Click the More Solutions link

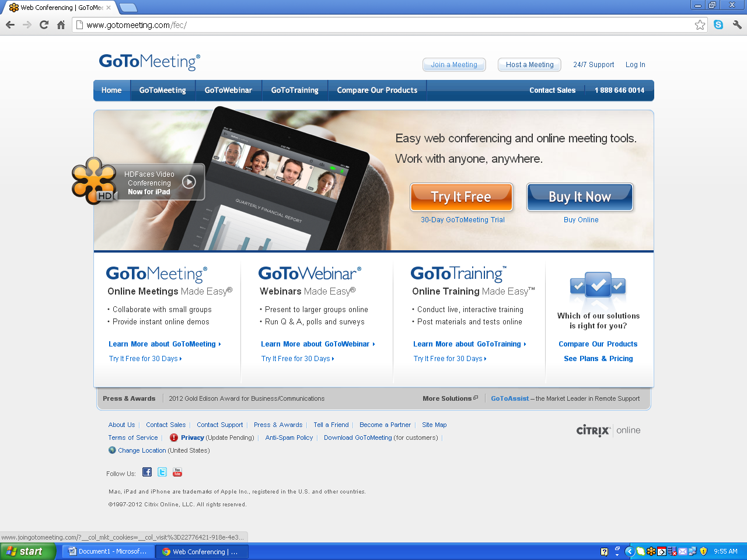tap(450, 398)
